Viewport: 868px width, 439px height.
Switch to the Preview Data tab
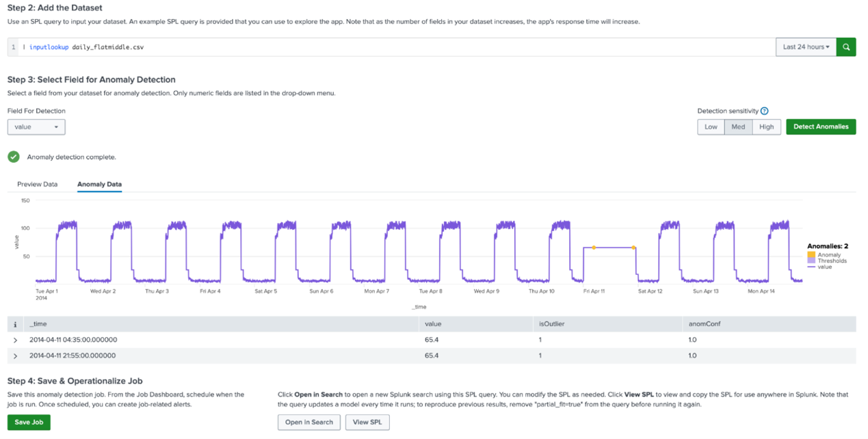click(x=37, y=184)
